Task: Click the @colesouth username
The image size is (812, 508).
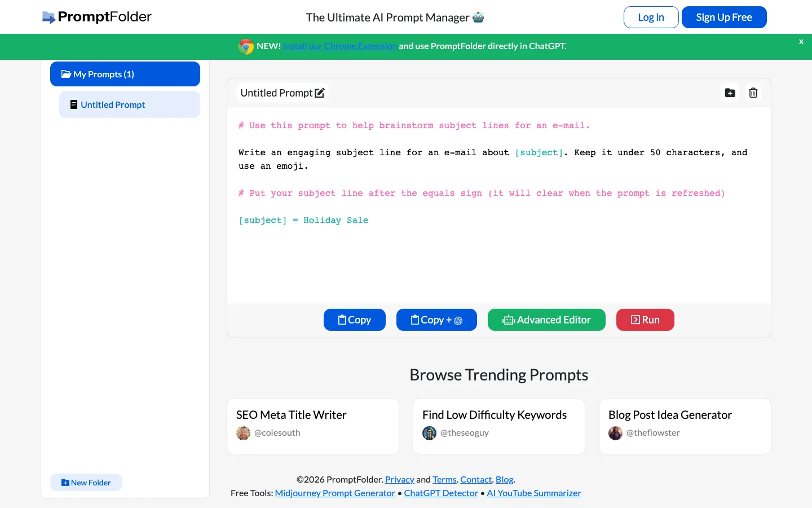Action: 277,433
